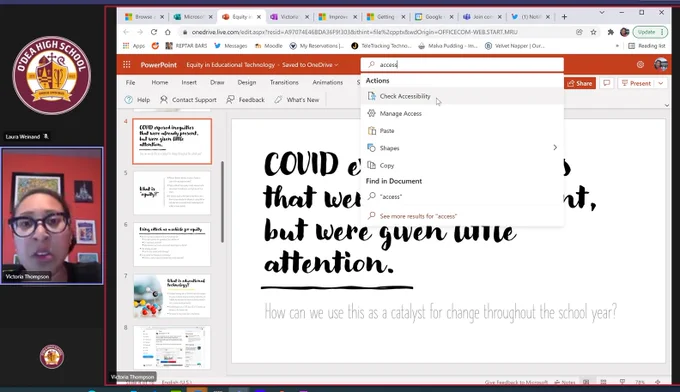Expand the Shapes submenu arrow
This screenshot has width=680, height=392.
tap(555, 148)
